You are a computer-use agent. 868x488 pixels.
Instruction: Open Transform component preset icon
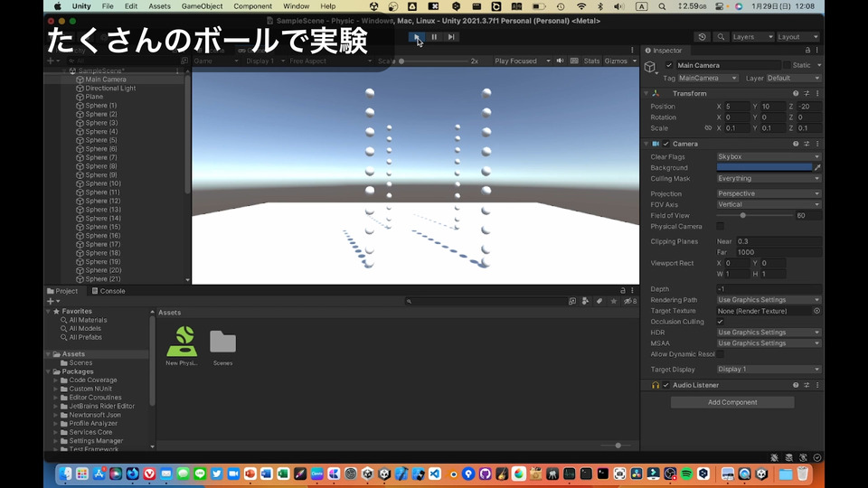807,93
